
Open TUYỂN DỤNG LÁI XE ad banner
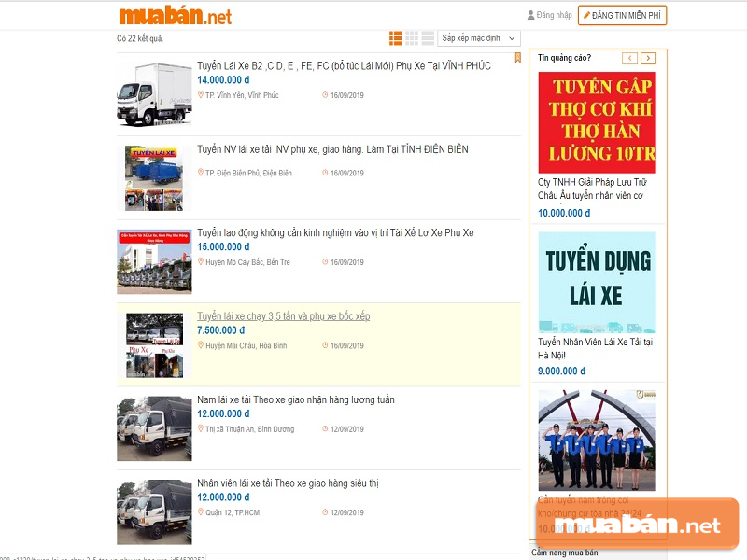tap(597, 282)
